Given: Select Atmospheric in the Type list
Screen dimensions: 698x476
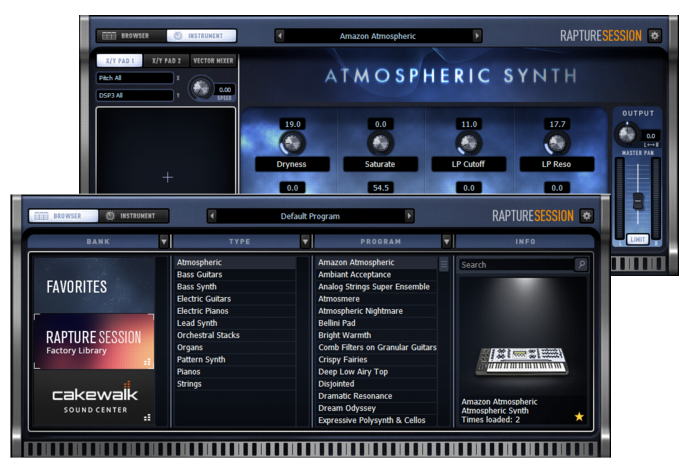Looking at the screenshot, I should click(235, 262).
